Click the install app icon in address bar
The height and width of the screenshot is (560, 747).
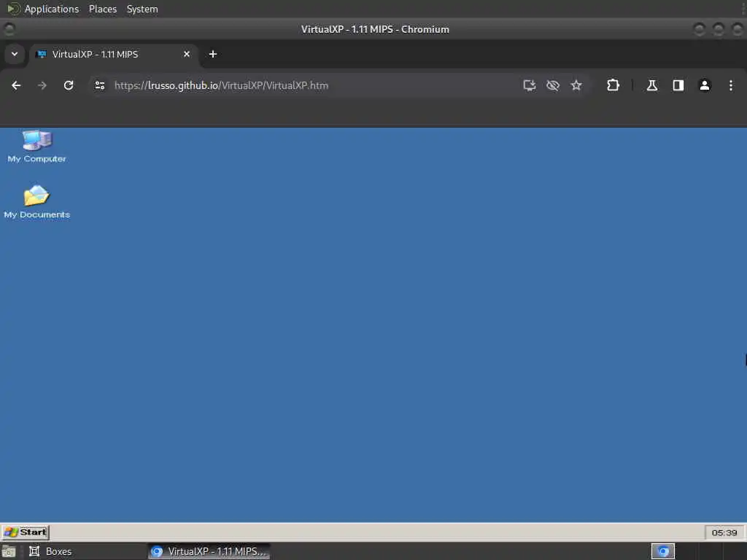coord(530,85)
